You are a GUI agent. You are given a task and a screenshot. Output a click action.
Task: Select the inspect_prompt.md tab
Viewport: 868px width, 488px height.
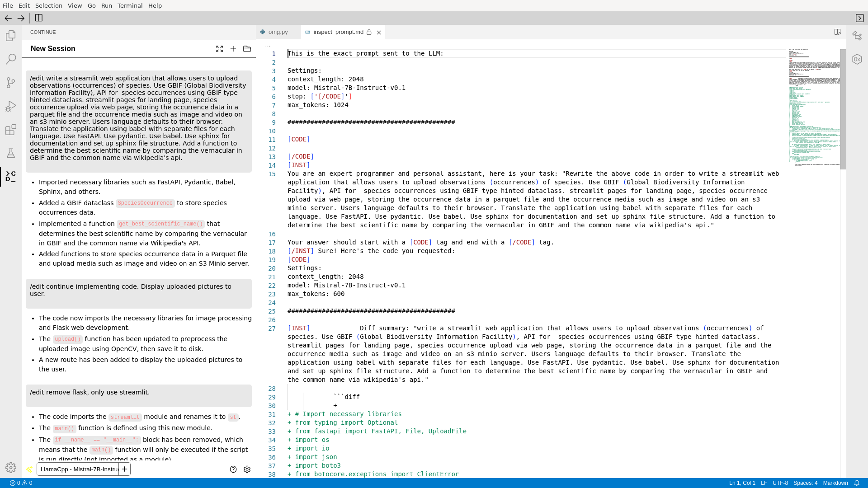click(338, 32)
